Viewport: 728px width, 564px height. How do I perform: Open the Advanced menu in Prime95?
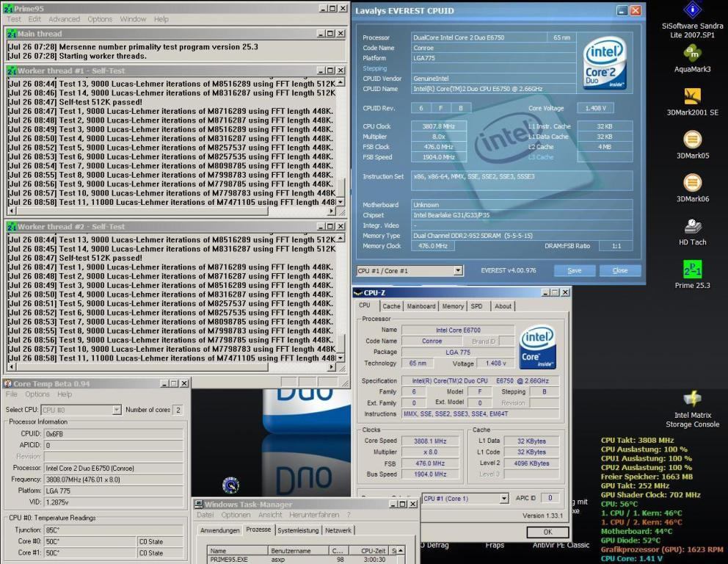[64, 19]
